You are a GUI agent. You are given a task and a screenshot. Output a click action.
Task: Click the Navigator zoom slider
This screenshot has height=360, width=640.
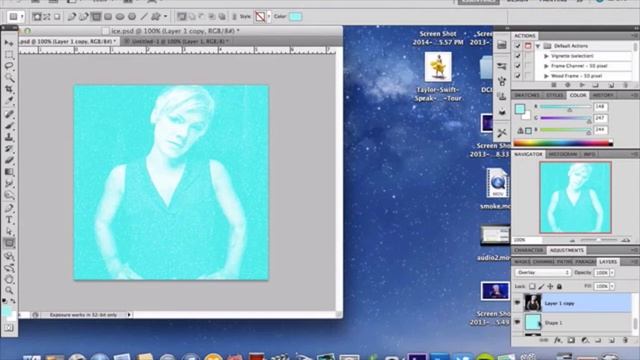[598, 240]
